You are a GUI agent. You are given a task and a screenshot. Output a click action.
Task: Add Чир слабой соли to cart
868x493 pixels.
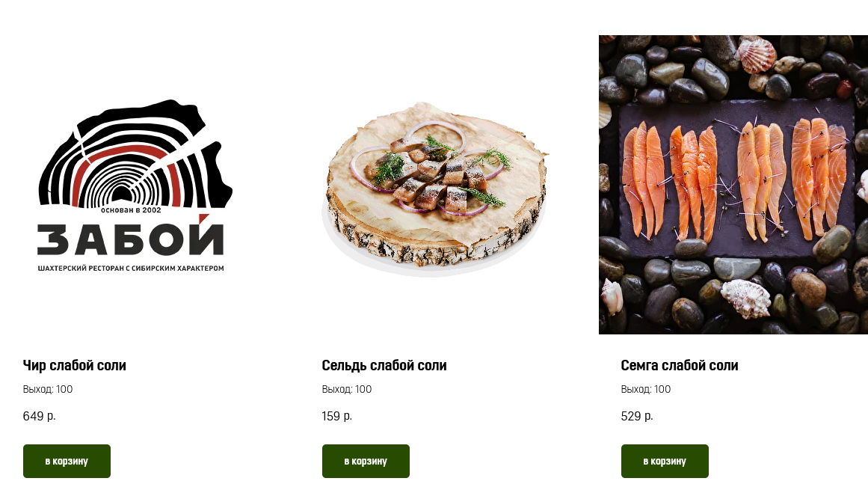[x=67, y=461]
